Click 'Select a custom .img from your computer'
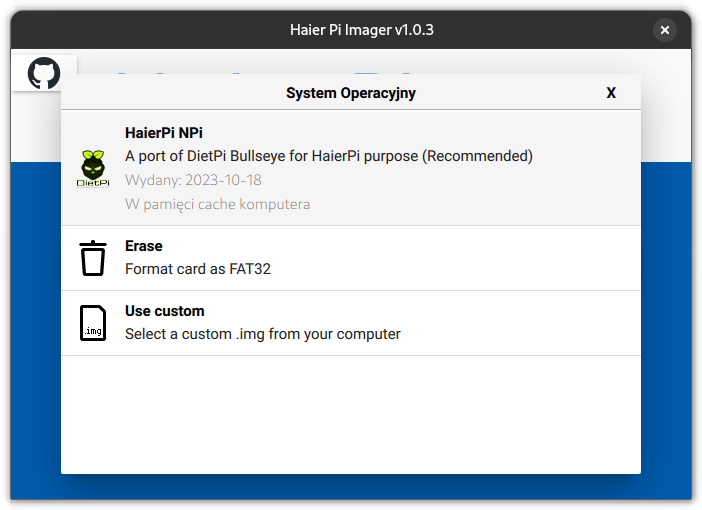702x510 pixels. coord(263,334)
